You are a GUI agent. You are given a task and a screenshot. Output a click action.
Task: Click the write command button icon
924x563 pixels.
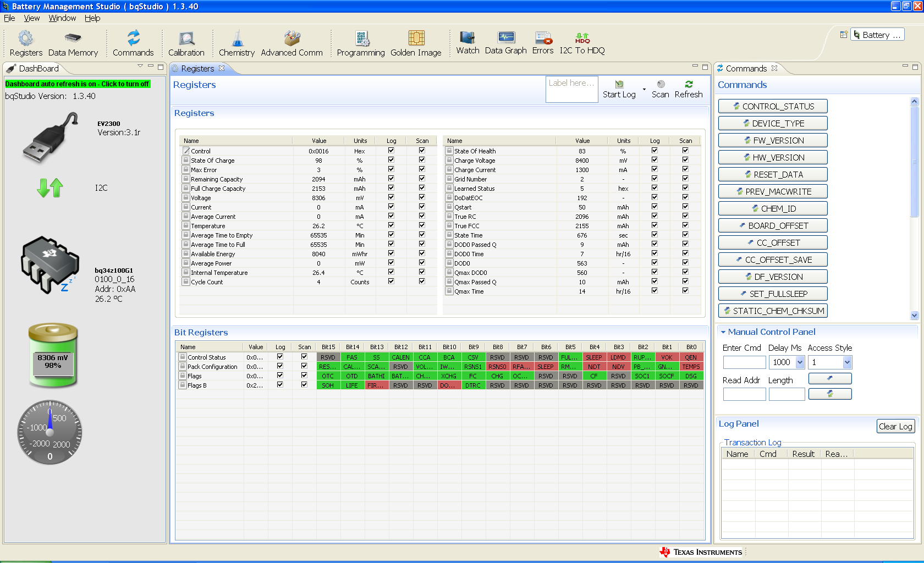830,378
